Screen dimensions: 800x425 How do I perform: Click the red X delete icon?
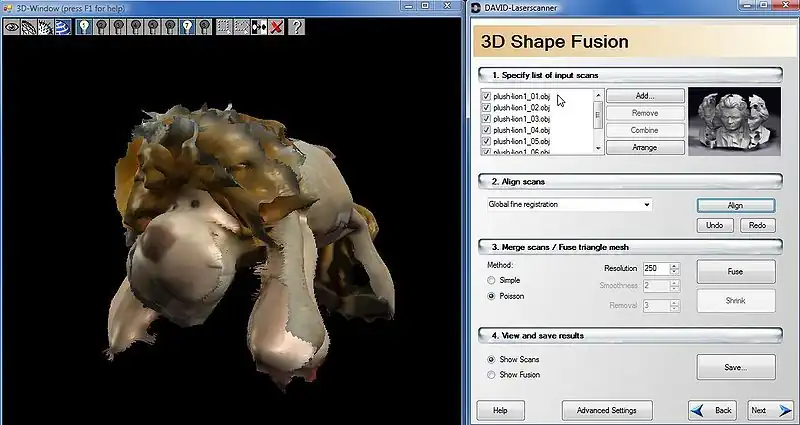pos(276,27)
